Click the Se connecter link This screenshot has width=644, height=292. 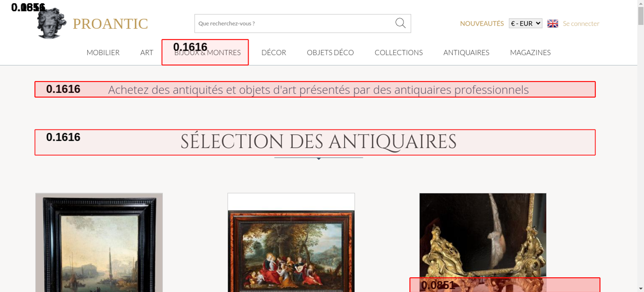(x=581, y=23)
